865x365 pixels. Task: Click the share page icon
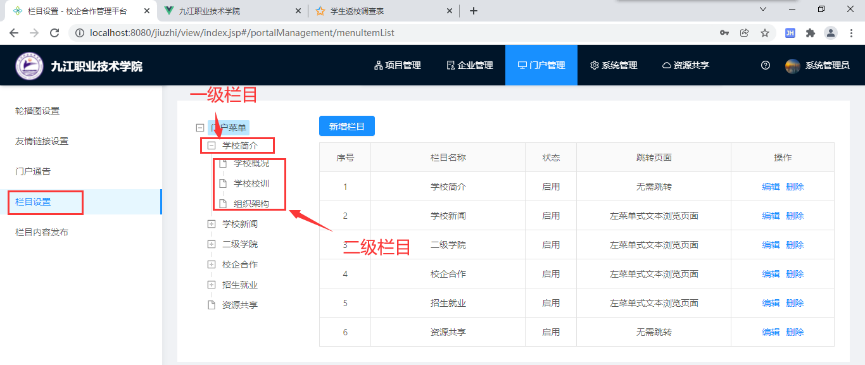point(744,33)
